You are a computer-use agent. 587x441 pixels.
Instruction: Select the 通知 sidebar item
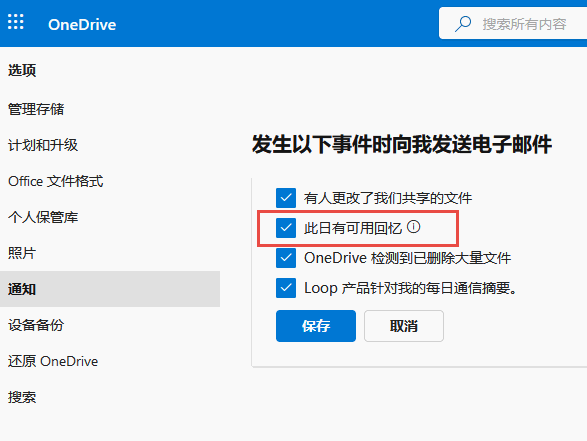pos(110,289)
